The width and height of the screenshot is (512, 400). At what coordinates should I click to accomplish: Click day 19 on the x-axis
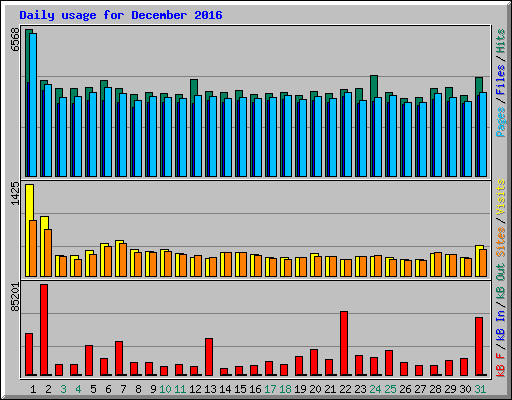tap(300, 389)
